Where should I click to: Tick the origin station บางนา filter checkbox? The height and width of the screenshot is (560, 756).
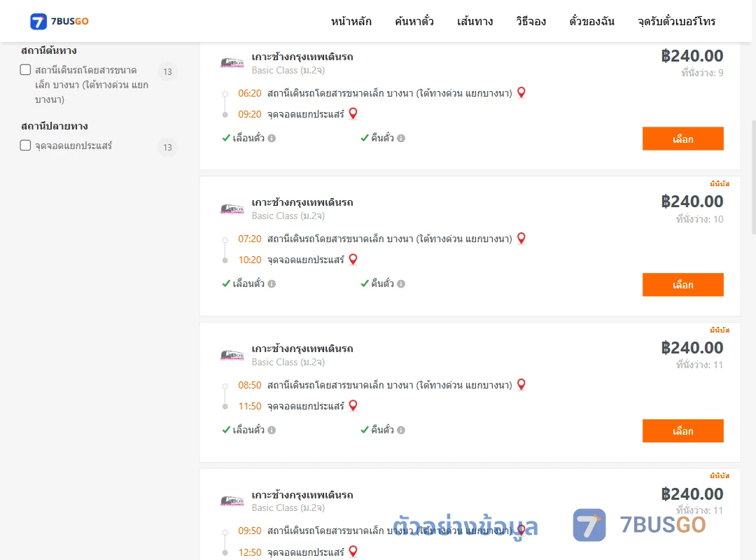pos(26,69)
